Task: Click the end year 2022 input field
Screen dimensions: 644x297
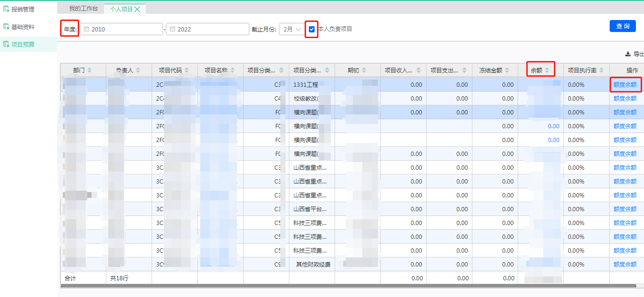Action: (210, 29)
